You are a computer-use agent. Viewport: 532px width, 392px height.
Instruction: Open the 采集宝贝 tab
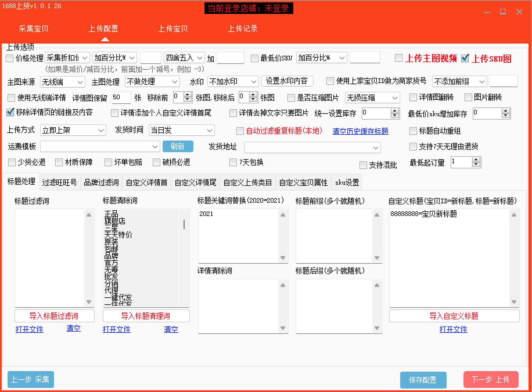tap(34, 28)
